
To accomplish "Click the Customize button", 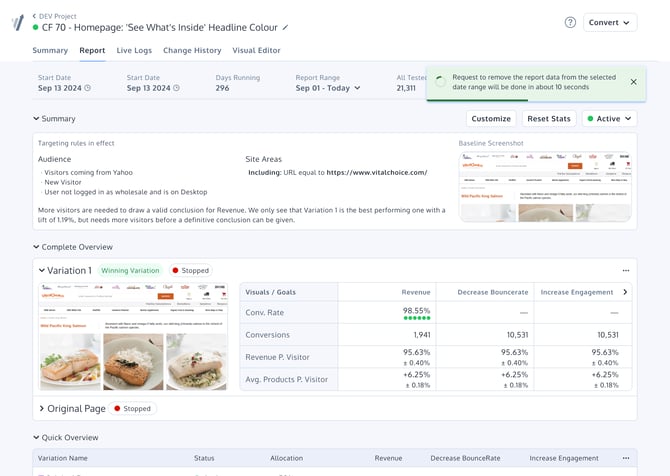I will point(491,119).
